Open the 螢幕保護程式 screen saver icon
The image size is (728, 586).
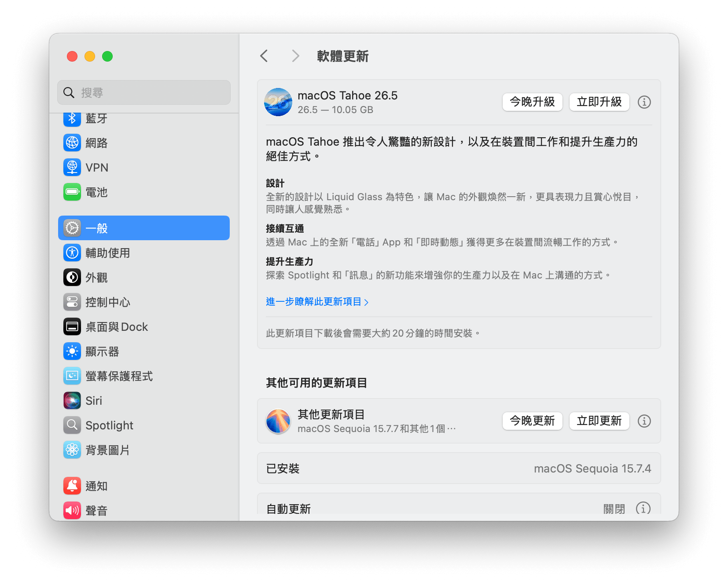click(x=72, y=376)
